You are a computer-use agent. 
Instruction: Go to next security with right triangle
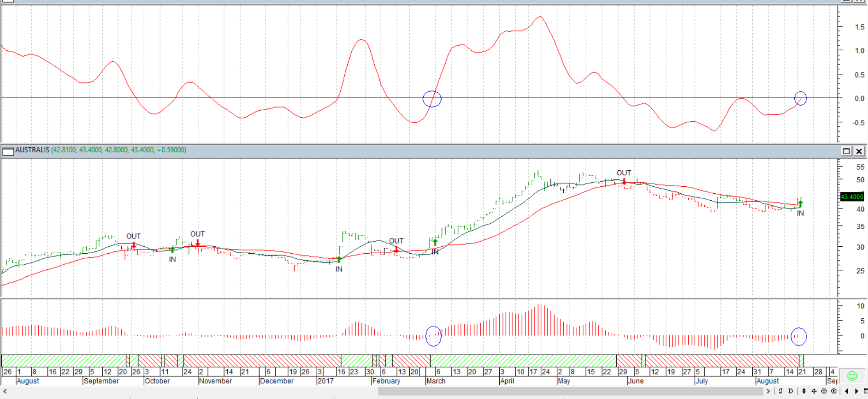tap(856, 391)
